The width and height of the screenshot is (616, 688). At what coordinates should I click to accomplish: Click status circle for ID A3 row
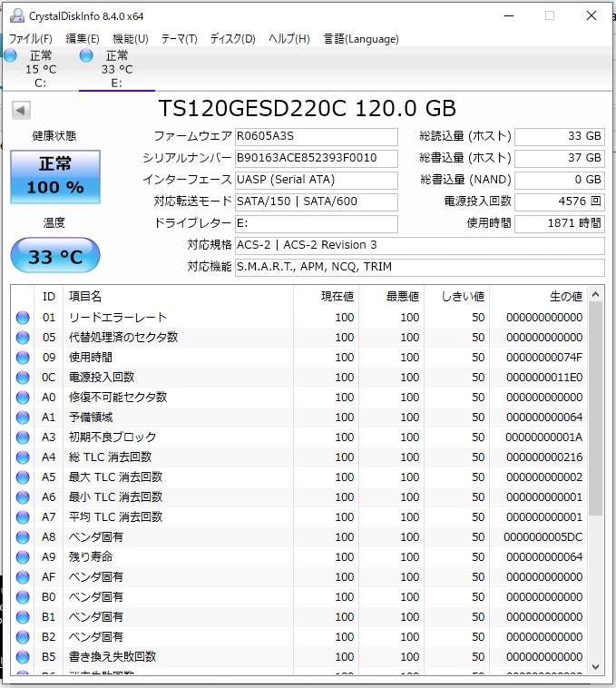(23, 437)
